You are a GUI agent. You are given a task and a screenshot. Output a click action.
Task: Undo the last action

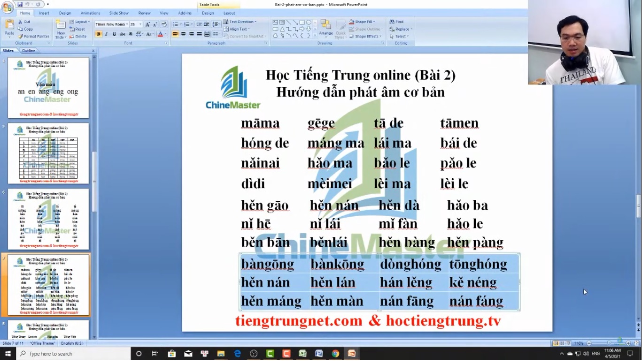(x=27, y=4)
